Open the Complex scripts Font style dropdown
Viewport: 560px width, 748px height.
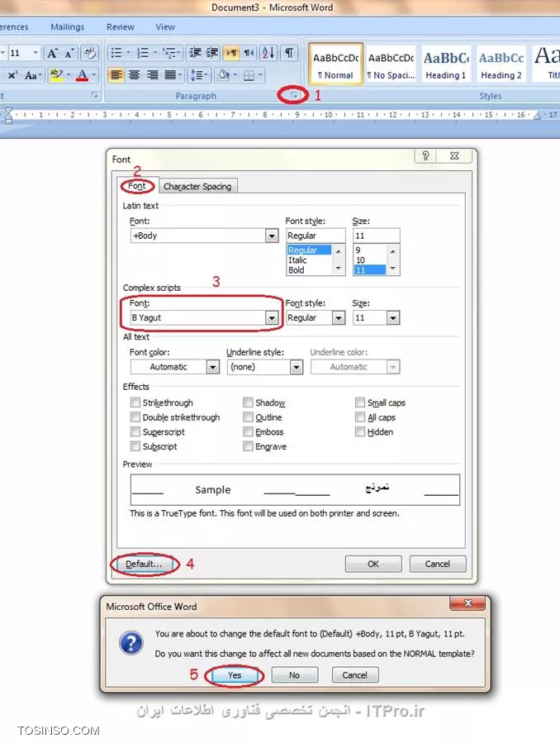tap(339, 317)
